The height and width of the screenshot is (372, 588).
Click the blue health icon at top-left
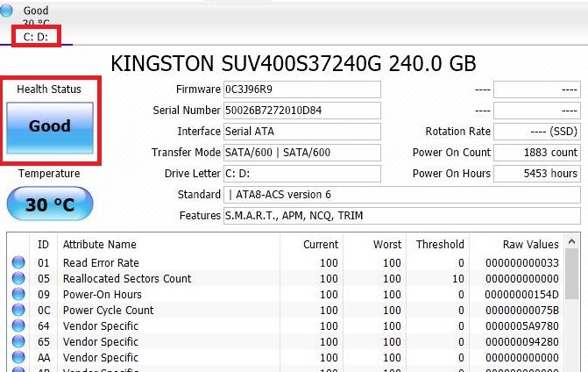pos(6,11)
